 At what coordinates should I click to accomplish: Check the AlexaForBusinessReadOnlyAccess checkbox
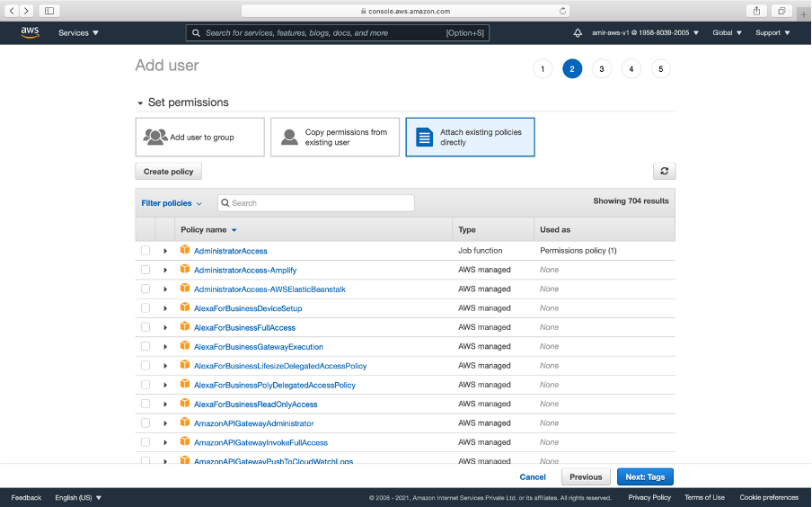146,404
